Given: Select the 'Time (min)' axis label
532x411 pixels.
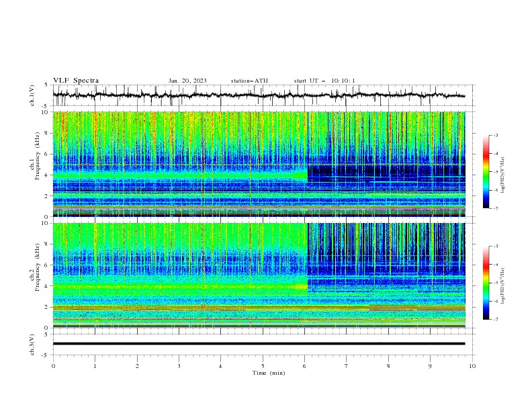Looking at the screenshot, I should point(269,373).
